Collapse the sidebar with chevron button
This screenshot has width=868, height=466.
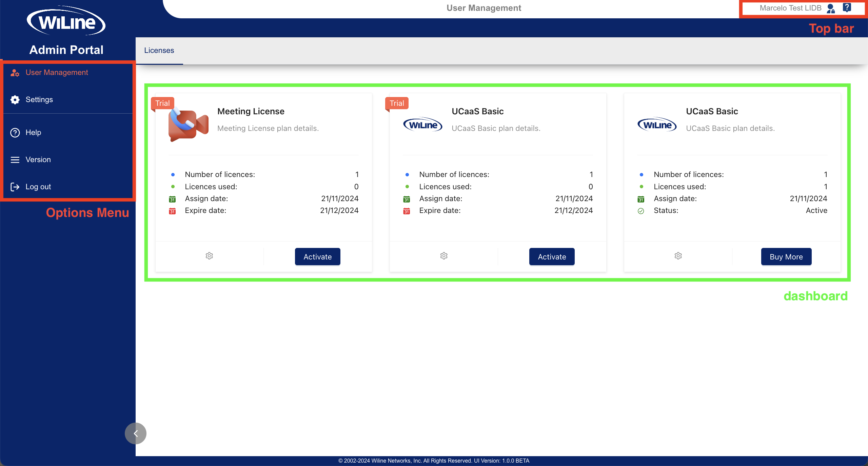[136, 433]
